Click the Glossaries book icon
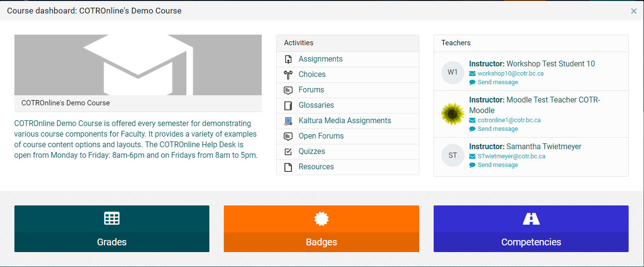 288,105
